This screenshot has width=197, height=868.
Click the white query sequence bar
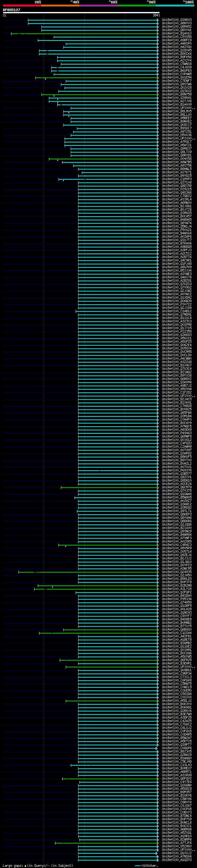(81, 13)
